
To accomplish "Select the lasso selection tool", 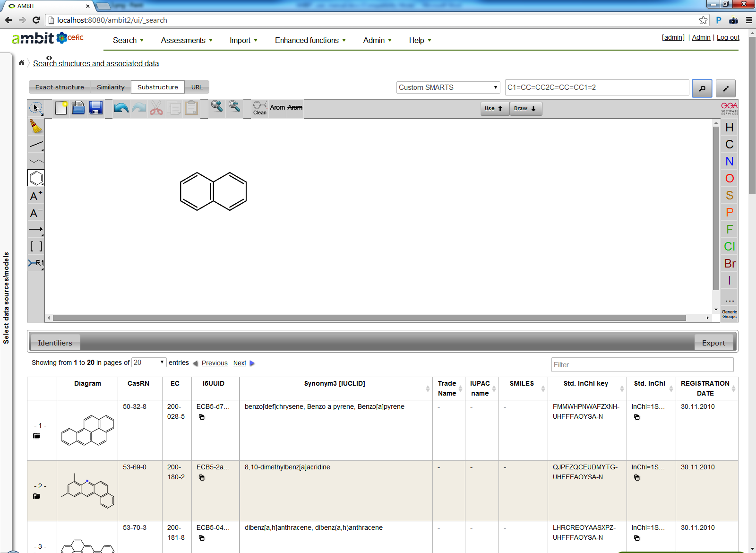I will click(36, 108).
